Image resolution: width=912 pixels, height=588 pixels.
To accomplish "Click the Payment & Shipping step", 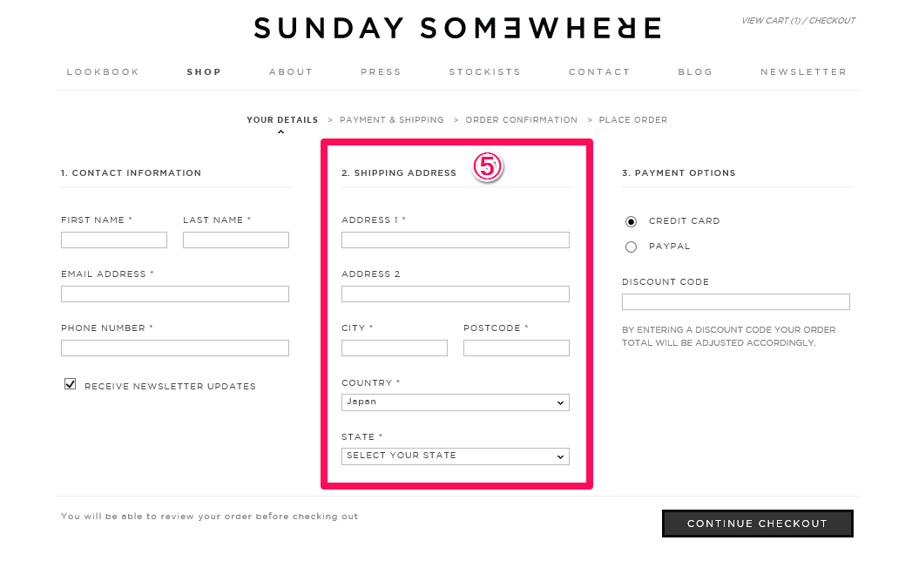I will pyautogui.click(x=391, y=120).
